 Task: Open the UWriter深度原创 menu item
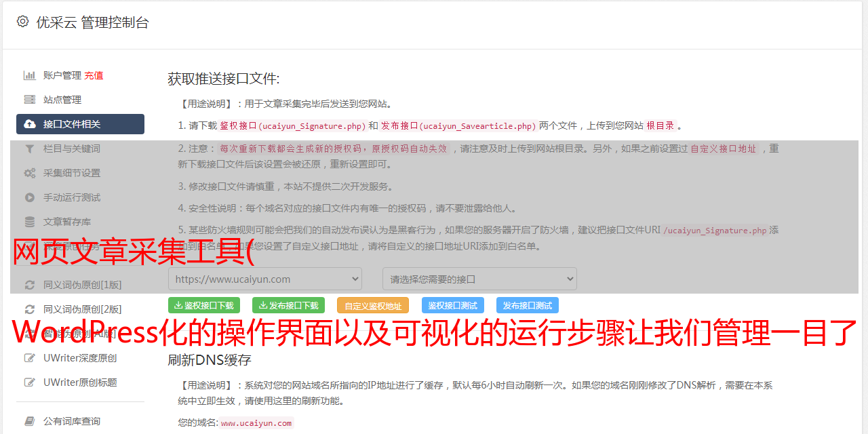point(80,358)
